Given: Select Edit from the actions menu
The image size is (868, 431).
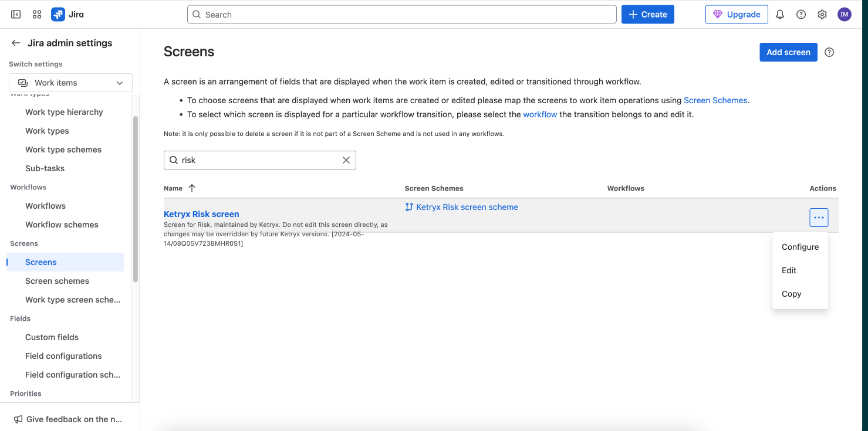Looking at the screenshot, I should click(x=800, y=270).
